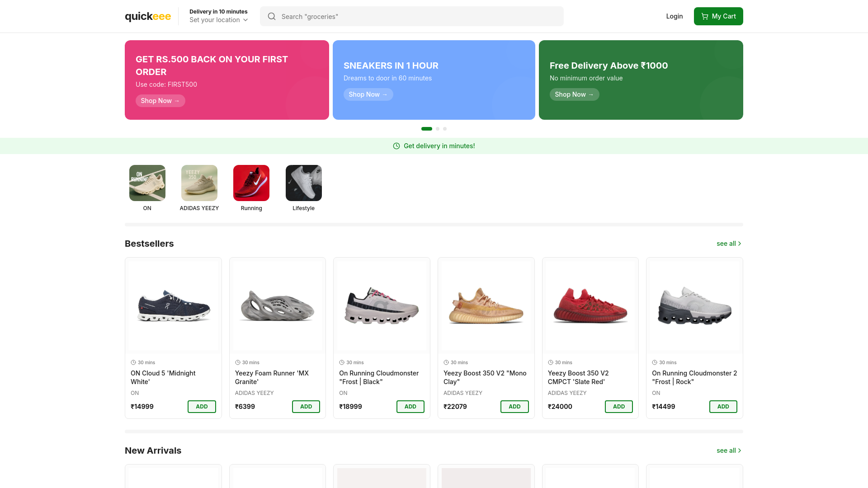Add Yeezy Foam Runner MX Granite
868x488 pixels.
click(306, 407)
